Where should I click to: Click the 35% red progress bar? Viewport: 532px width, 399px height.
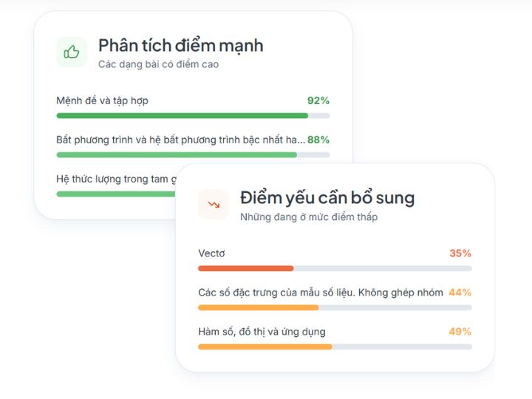(335, 268)
